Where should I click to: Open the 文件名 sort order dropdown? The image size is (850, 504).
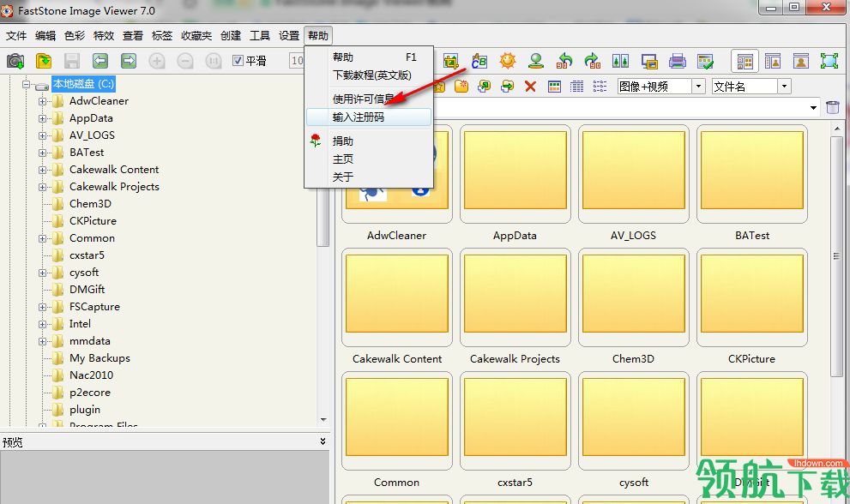(x=784, y=87)
